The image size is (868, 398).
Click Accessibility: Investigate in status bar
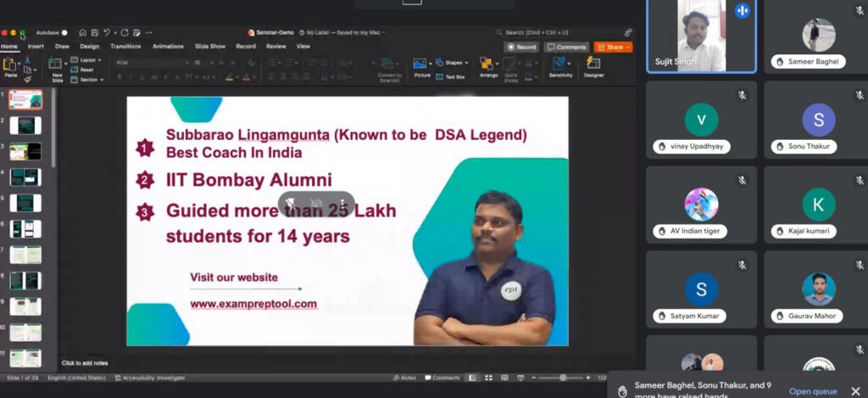150,378
